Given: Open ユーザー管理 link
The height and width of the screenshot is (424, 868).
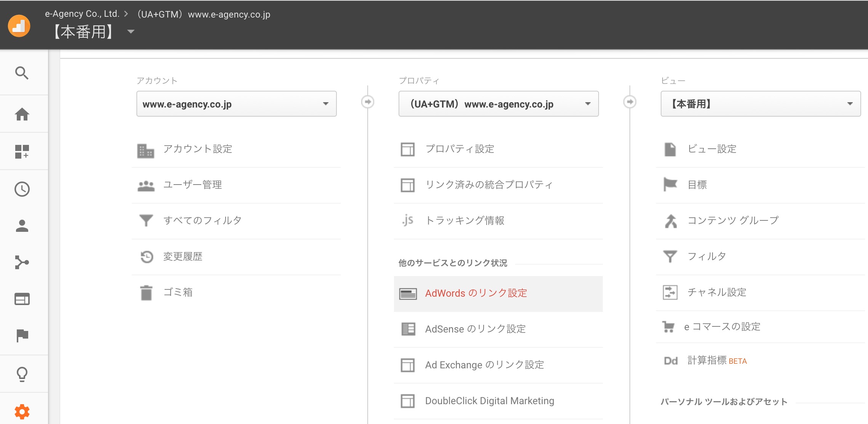Looking at the screenshot, I should [193, 185].
